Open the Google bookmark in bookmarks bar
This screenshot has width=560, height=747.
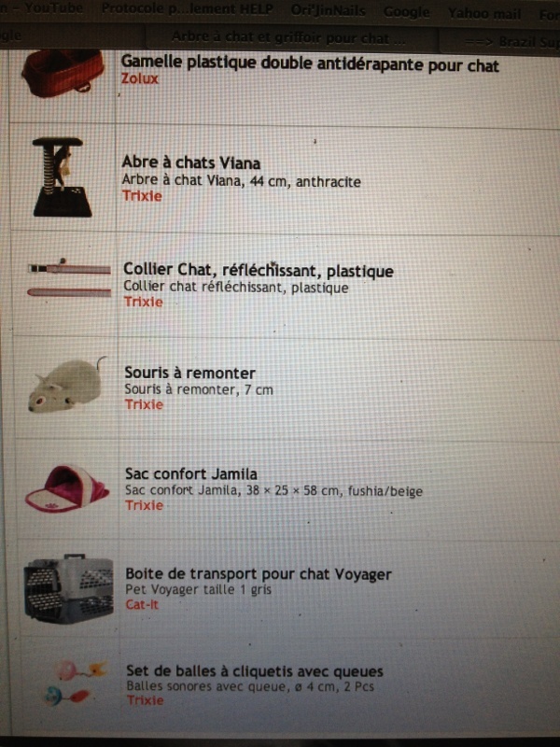tap(406, 12)
